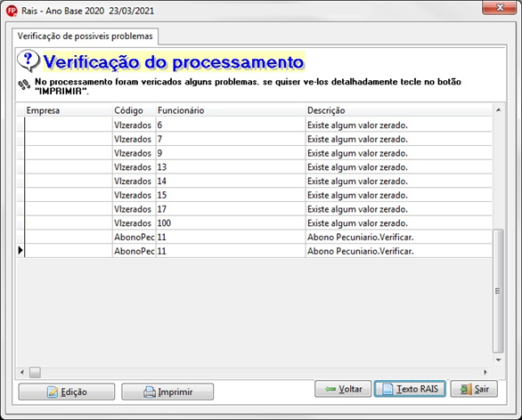Click the Edição button
The width and height of the screenshot is (522, 420).
(x=67, y=392)
